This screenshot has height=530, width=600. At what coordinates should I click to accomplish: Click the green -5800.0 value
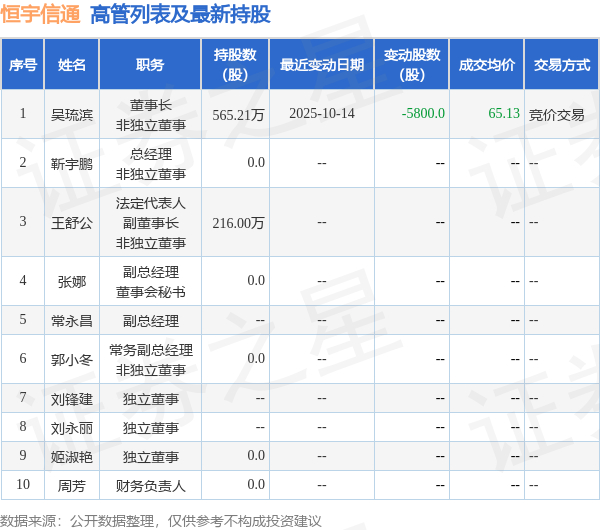coord(423,113)
